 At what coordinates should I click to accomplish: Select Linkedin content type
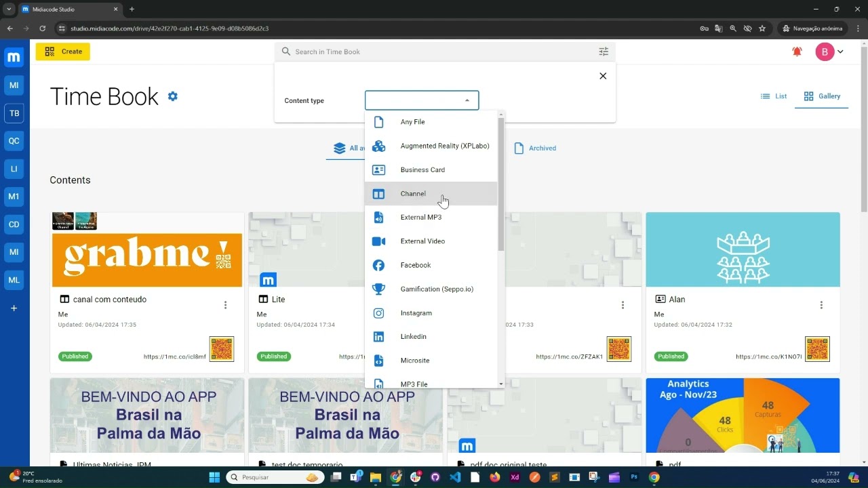point(431,337)
